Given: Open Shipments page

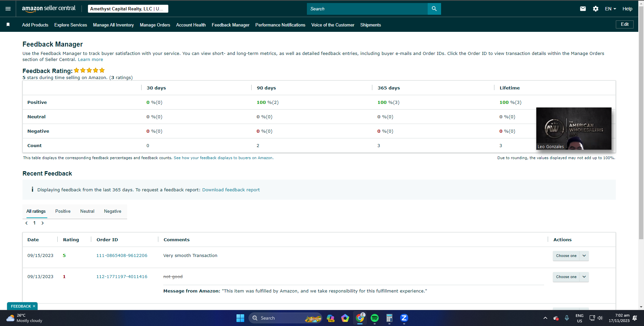Looking at the screenshot, I should pos(371,25).
